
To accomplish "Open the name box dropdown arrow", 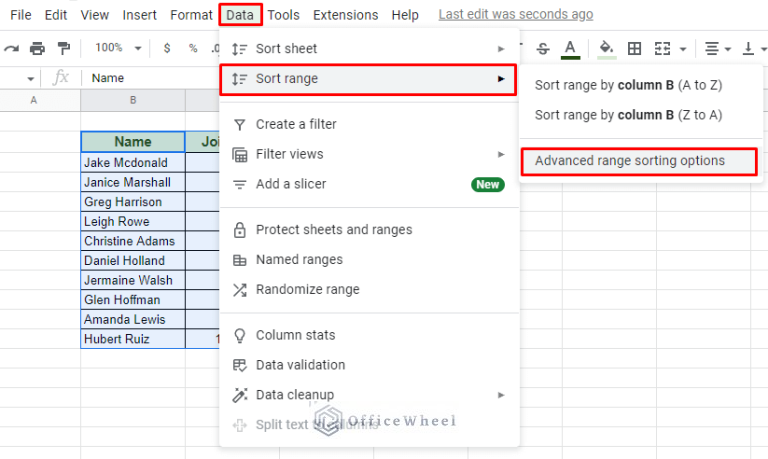I will 30,78.
